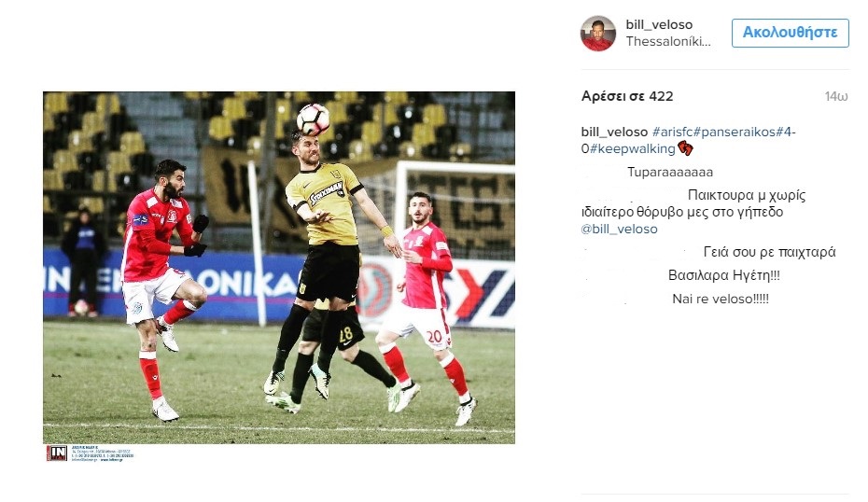Click the bill_veloso profile avatar
This screenshot has height=502, width=868.
coord(598,34)
